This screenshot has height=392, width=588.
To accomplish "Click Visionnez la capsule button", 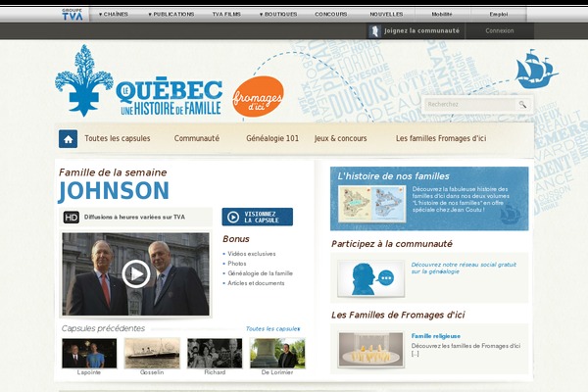I will (257, 217).
